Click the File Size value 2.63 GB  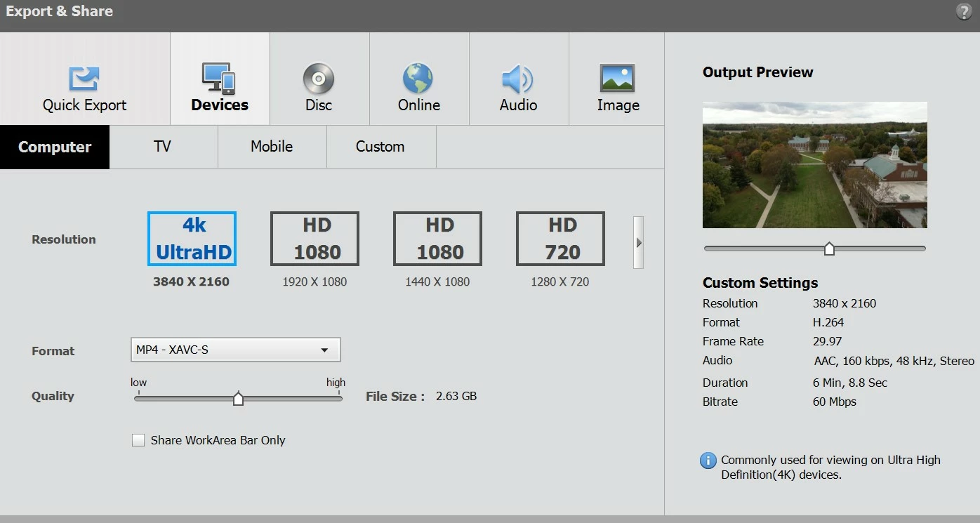[x=456, y=396]
